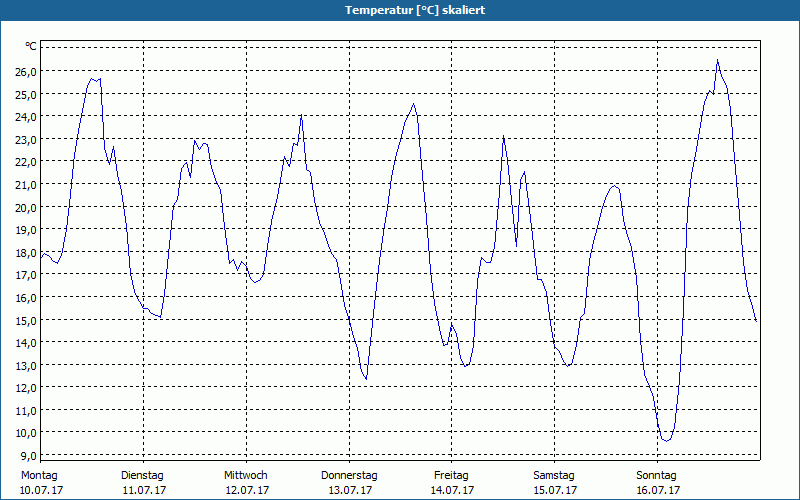Click the 16,0 axis label
This screenshot has width=800, height=500.
point(27,297)
